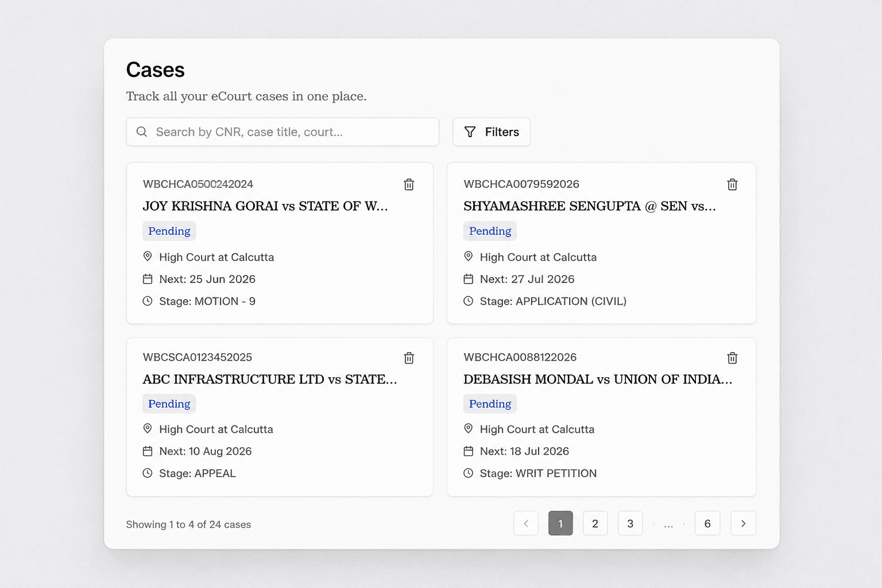
Task: Select current page 1
Action: [560, 523]
